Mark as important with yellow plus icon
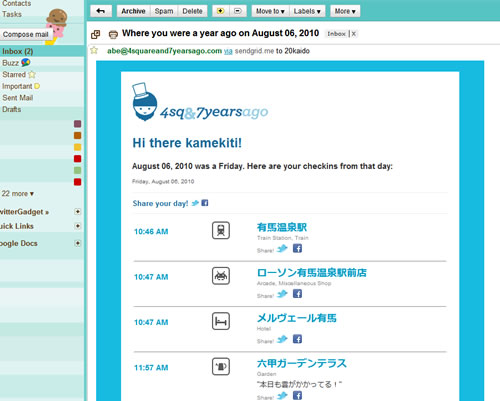Image resolution: width=500 pixels, height=401 pixels. (x=220, y=11)
